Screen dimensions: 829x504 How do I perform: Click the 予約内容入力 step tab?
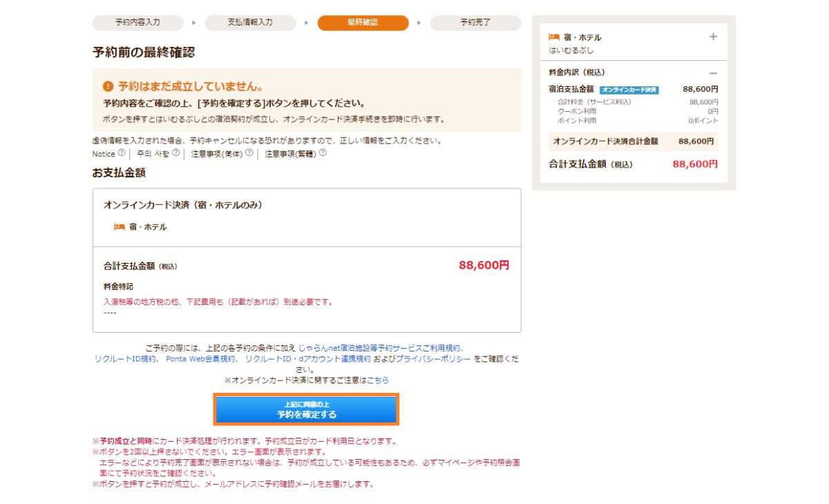(138, 23)
